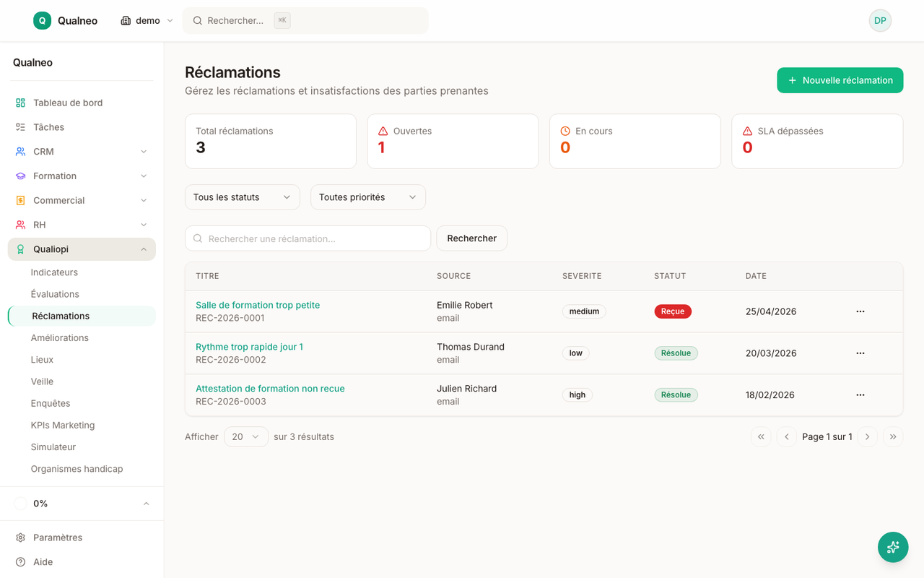The height and width of the screenshot is (578, 924).
Task: Open 'Rythme trop rapide jour 1' complaint
Action: click(x=249, y=347)
